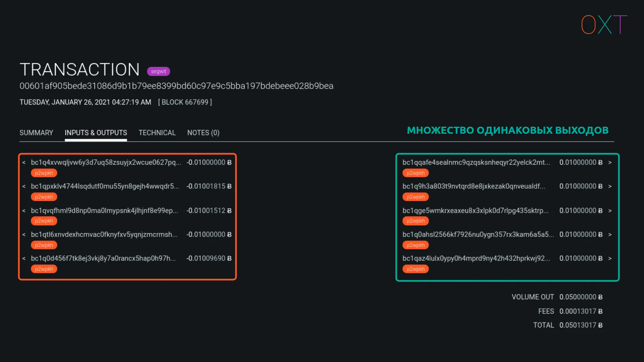
Task: Expand previous arrow for bc1qtl6xnvdexhcmvac input
Action: (24, 235)
